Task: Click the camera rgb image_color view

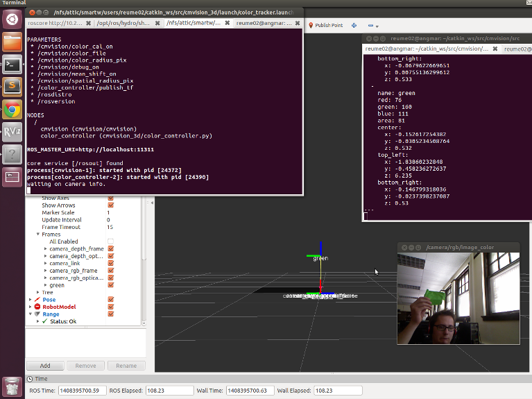Action: coord(458,297)
